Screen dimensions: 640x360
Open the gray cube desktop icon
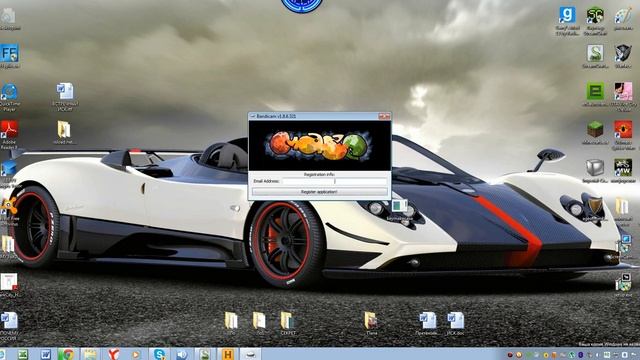[595, 167]
